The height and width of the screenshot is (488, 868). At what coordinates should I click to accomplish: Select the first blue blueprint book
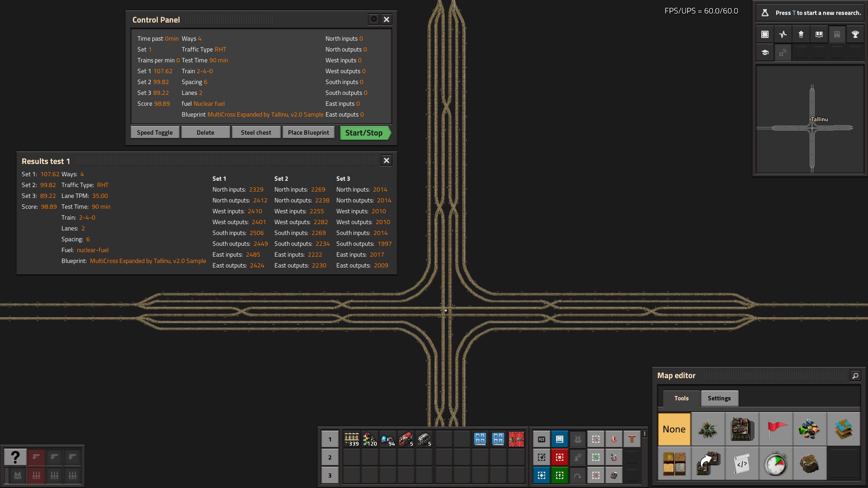480,439
